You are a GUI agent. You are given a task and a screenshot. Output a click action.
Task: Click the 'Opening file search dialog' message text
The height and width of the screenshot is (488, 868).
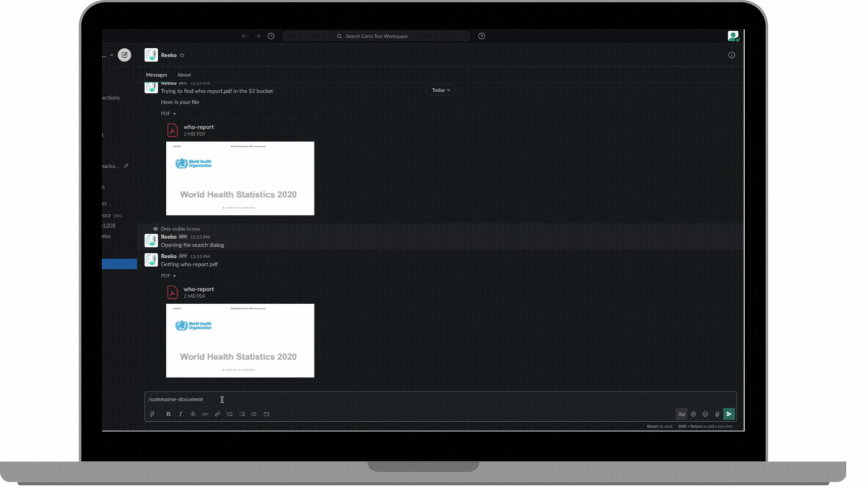click(192, 245)
